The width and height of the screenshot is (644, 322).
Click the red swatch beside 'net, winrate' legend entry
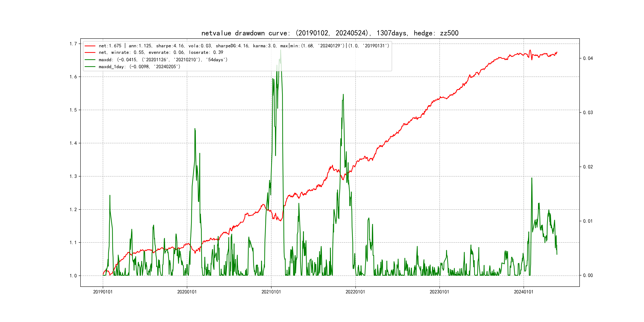[90, 52]
